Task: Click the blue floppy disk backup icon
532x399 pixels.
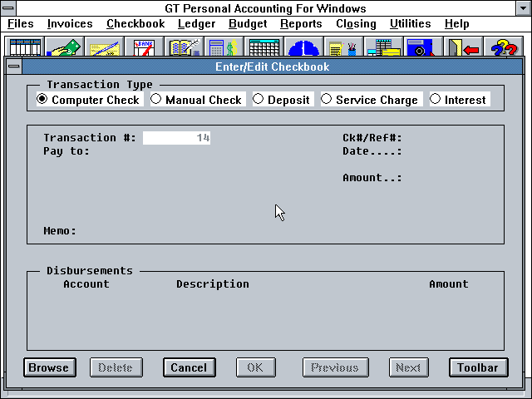Action: tap(423, 47)
